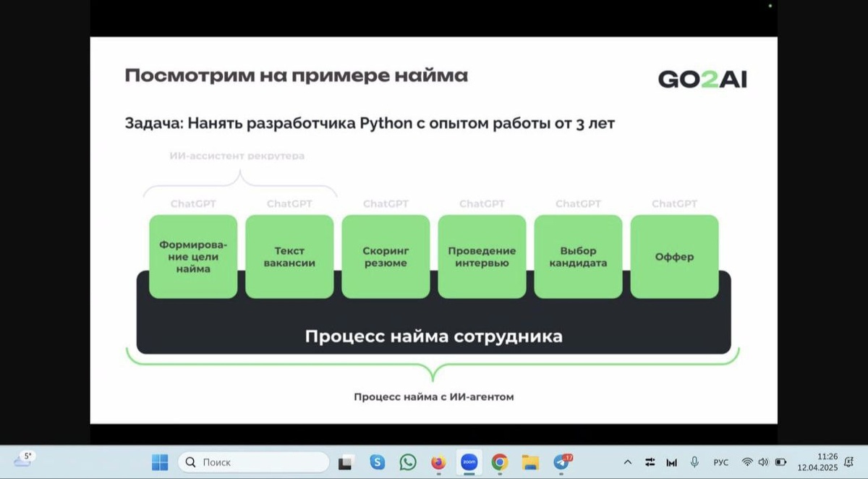Open Task View from the taskbar
Viewport: 868px width, 479px height.
click(346, 462)
